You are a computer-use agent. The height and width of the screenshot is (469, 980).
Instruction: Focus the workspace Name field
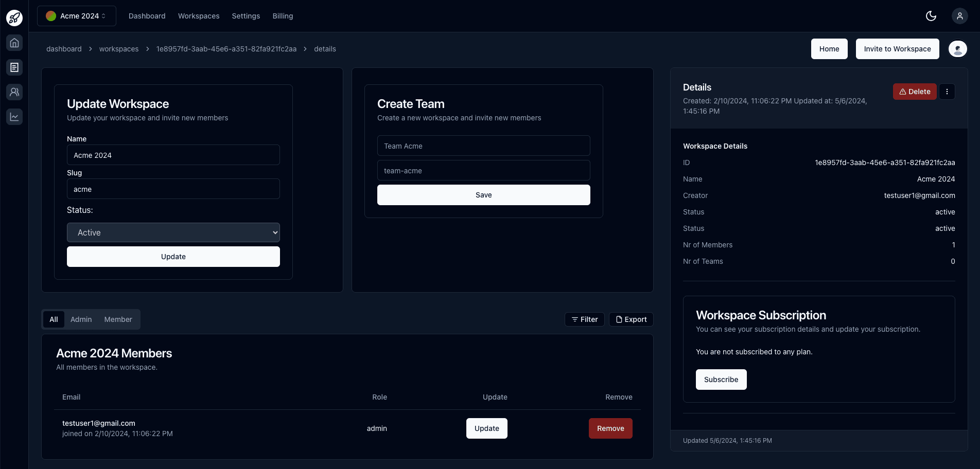click(173, 155)
